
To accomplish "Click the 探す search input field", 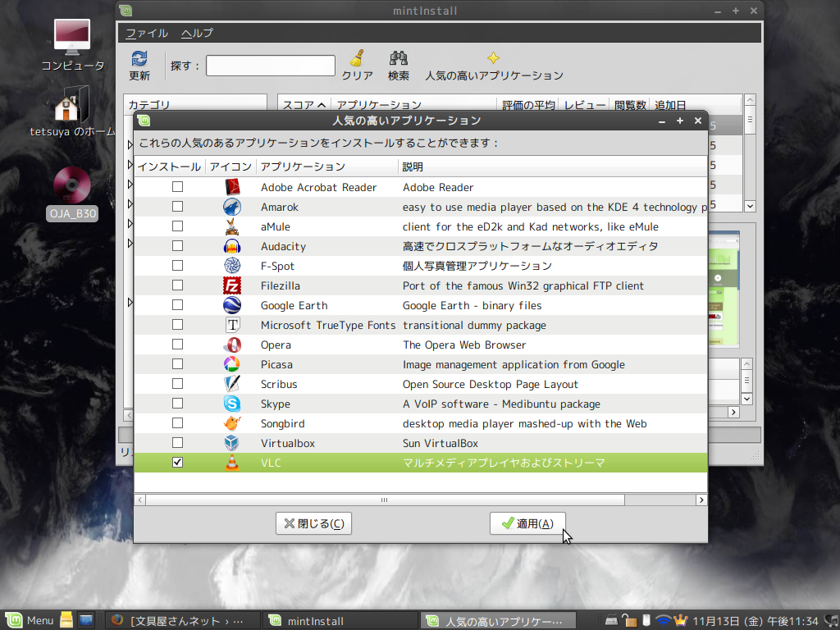I will 271,66.
